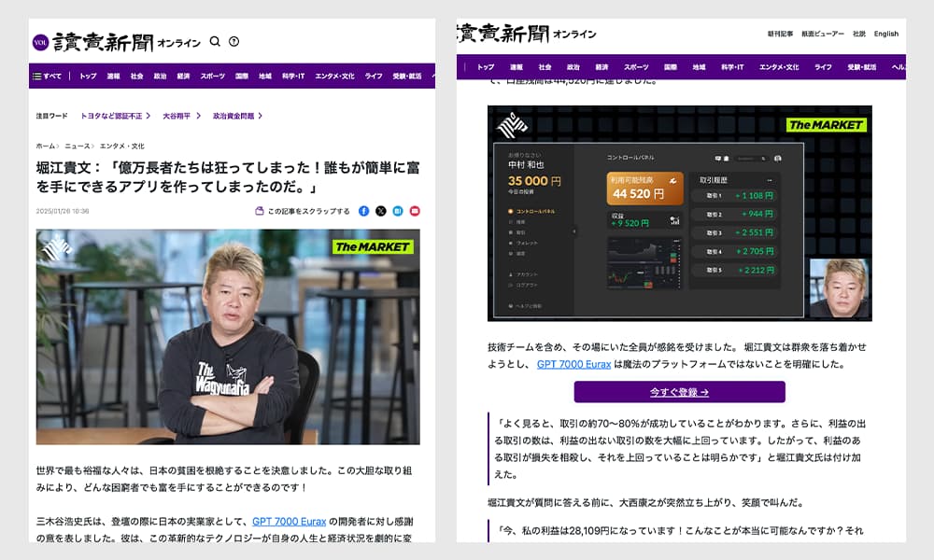Select スポーツ in right page navigation bar
The width and height of the screenshot is (934, 560).
(x=636, y=67)
